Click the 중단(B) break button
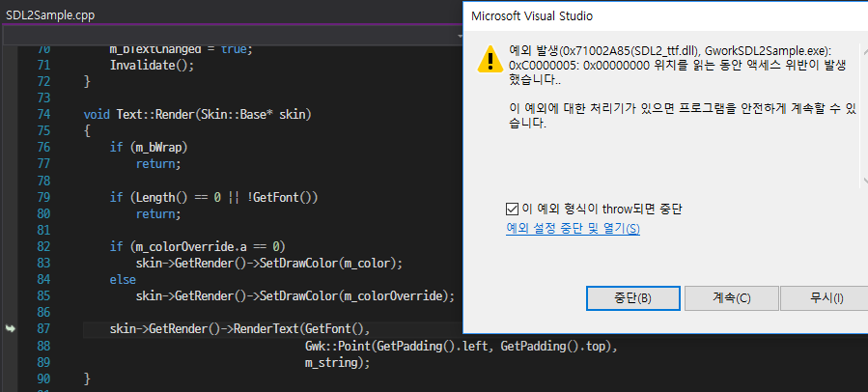 pyautogui.click(x=632, y=298)
